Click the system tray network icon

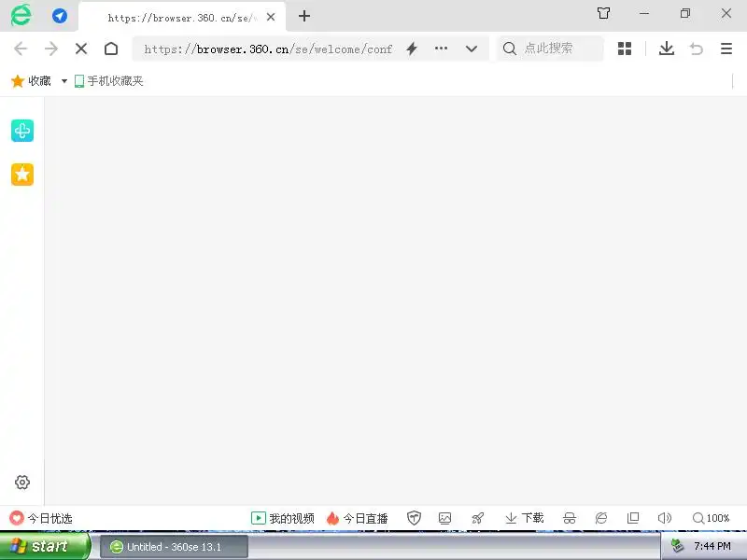(677, 546)
